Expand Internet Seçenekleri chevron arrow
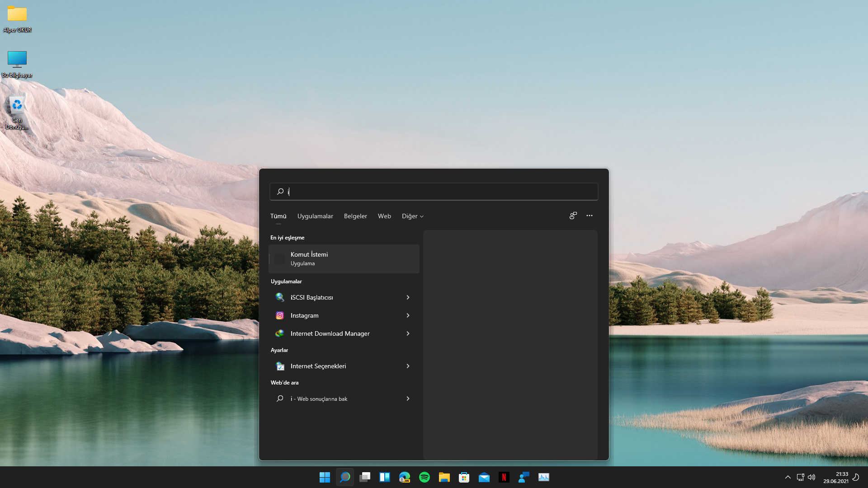 [x=408, y=366]
